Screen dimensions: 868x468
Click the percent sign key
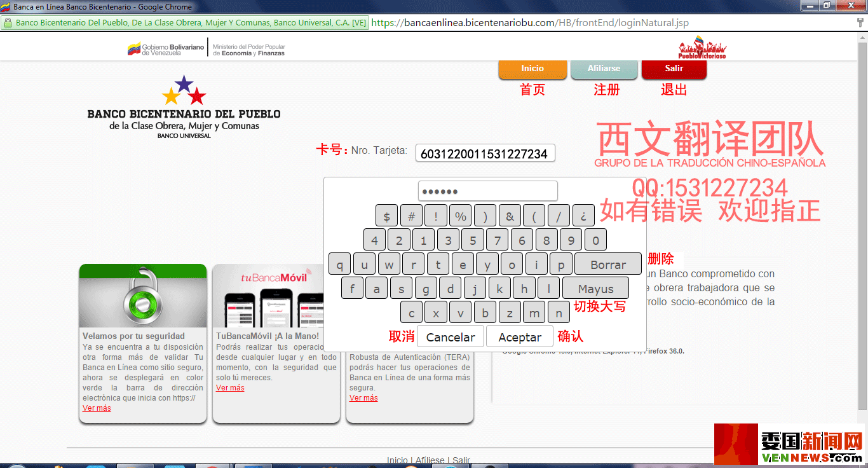(461, 216)
